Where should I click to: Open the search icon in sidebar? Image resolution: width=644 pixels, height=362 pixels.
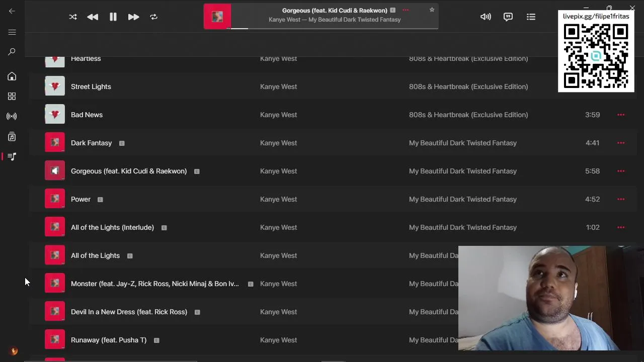12,52
